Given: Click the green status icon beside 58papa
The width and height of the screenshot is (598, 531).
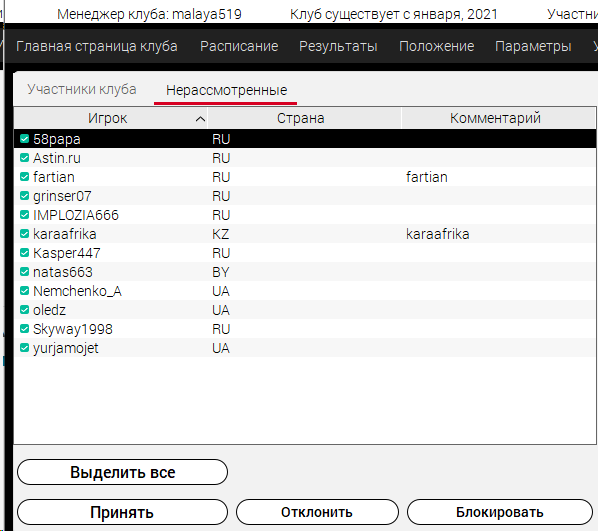Looking at the screenshot, I should pyautogui.click(x=24, y=139).
